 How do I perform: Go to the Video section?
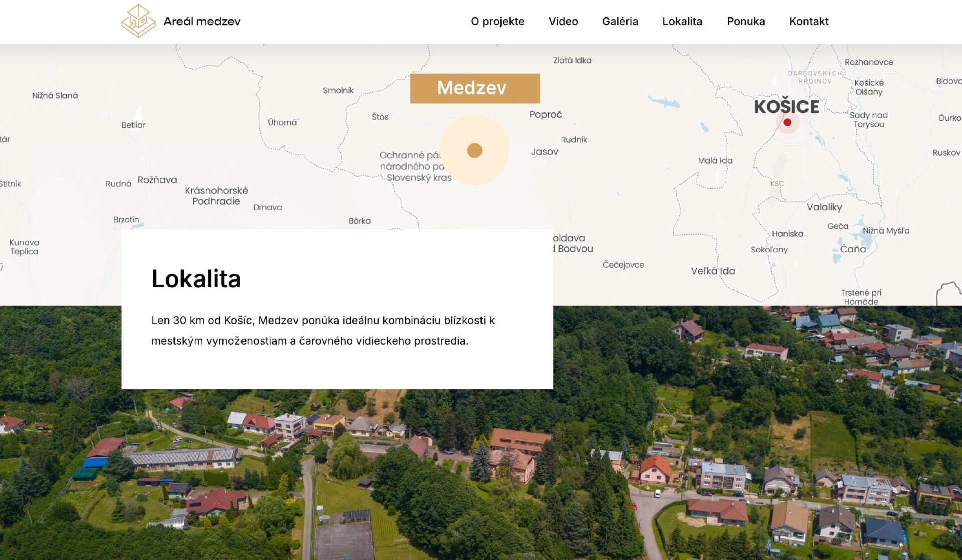[563, 21]
